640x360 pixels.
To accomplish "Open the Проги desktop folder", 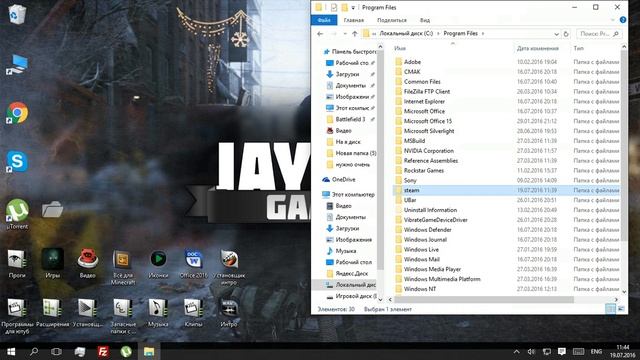I will point(17,263).
